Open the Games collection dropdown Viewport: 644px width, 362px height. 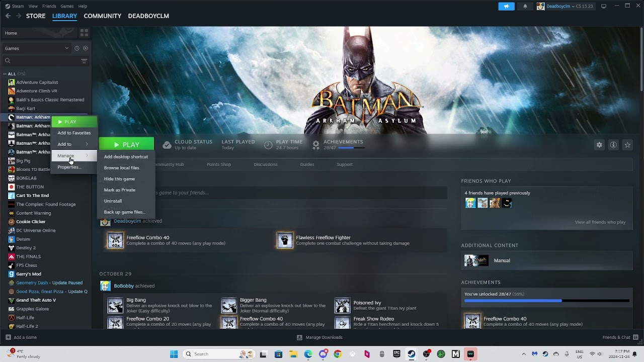pos(37,48)
